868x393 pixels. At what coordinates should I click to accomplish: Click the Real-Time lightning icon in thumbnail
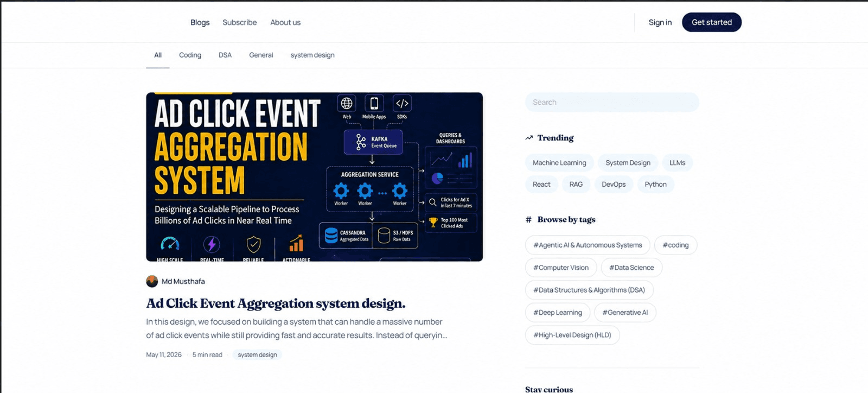pyautogui.click(x=212, y=244)
